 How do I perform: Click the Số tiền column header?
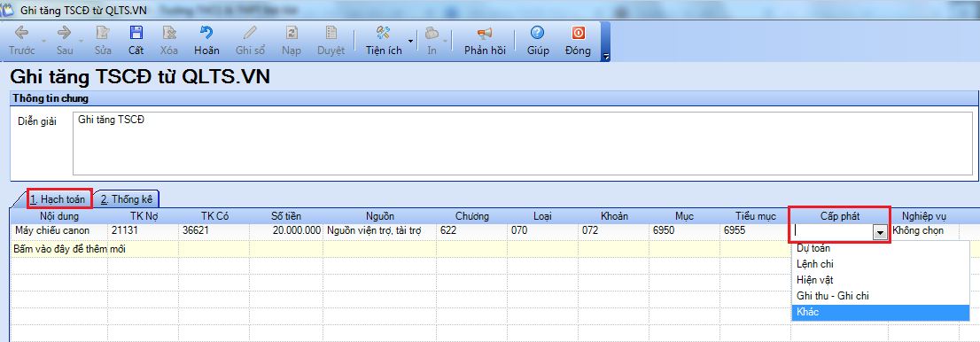pos(286,216)
